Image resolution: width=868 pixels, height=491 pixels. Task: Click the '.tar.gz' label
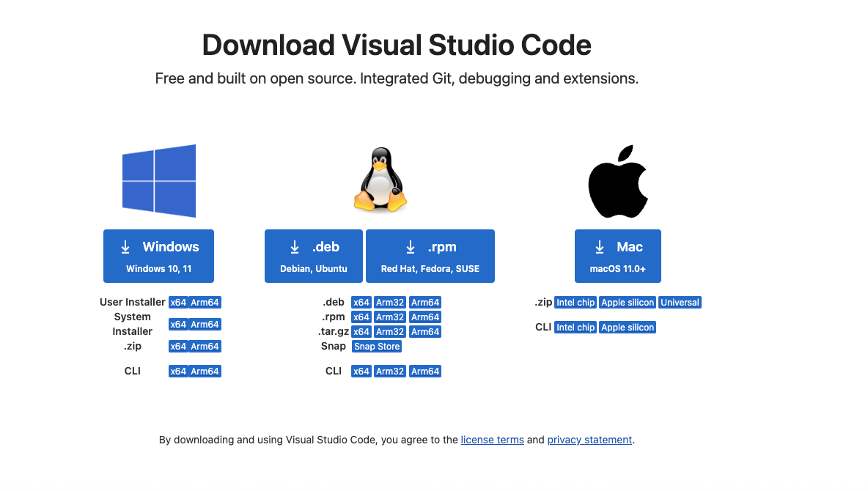334,331
